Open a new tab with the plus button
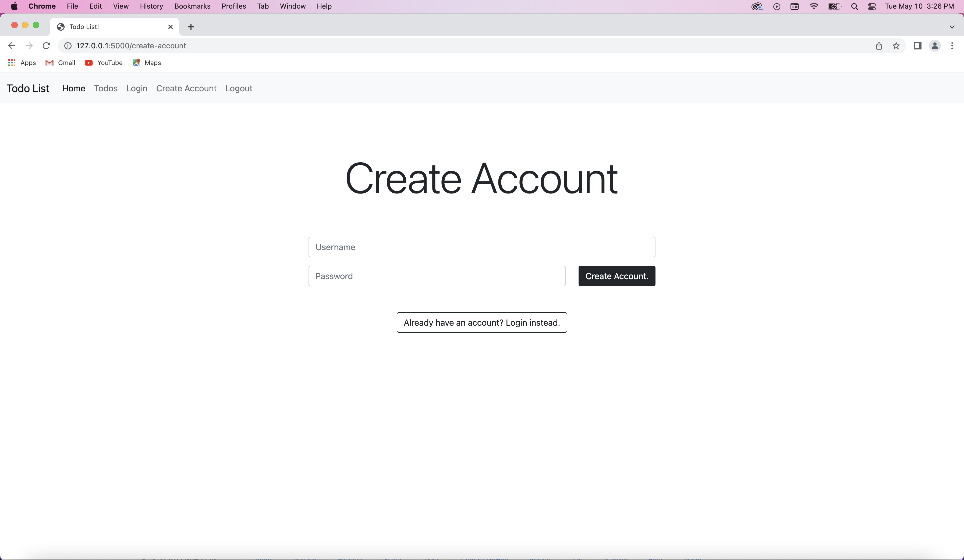Image resolution: width=964 pixels, height=560 pixels. pos(190,26)
